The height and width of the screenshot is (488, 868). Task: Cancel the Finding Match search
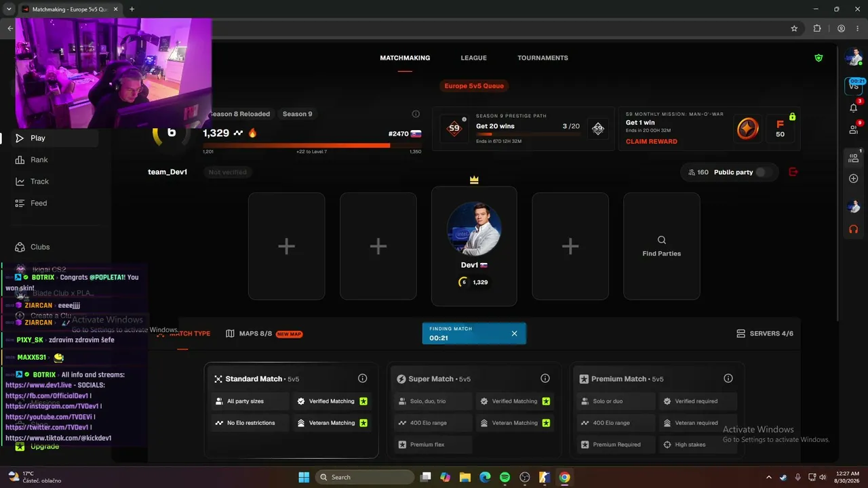pyautogui.click(x=514, y=333)
